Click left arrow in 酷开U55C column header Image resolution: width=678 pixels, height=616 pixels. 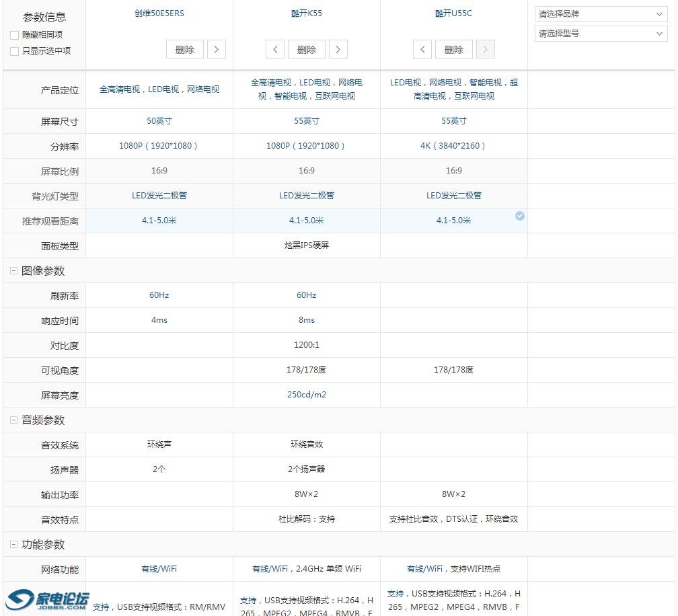(x=422, y=49)
